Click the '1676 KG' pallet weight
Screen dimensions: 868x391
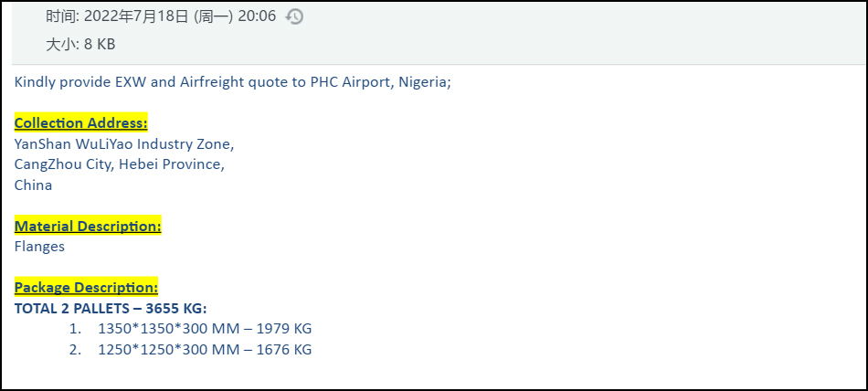coord(284,349)
